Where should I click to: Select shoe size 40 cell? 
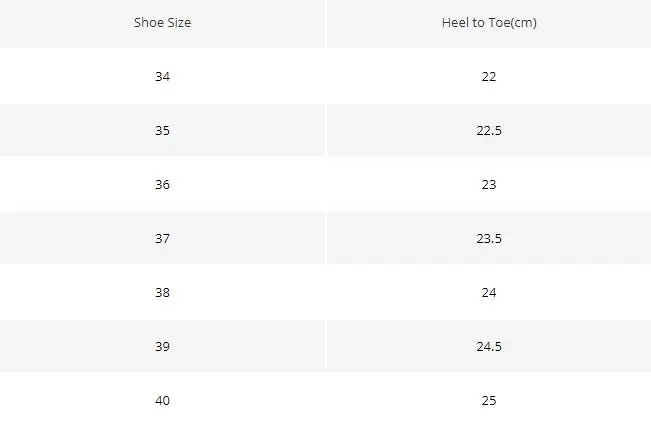(162, 400)
